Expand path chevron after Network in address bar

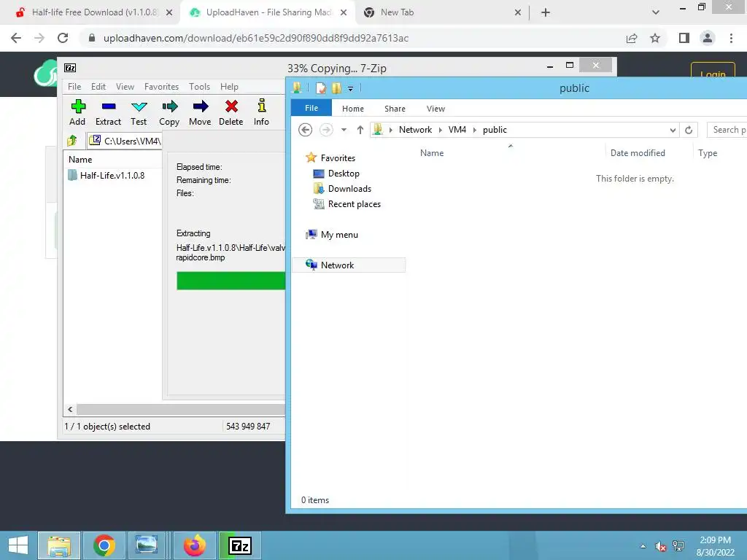[440, 130]
